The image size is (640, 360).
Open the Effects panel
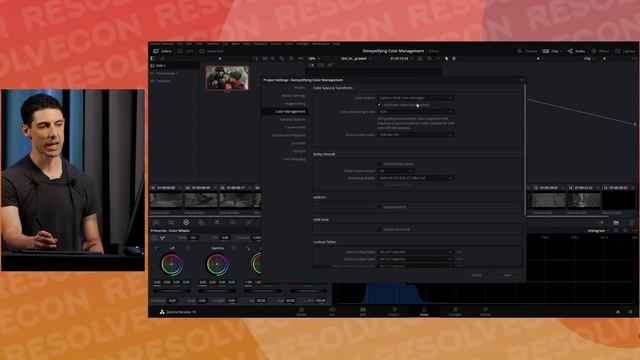click(x=600, y=51)
